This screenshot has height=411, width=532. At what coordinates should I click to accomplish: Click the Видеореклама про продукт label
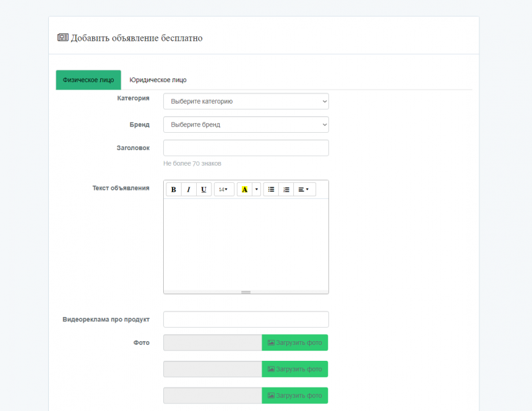click(106, 320)
